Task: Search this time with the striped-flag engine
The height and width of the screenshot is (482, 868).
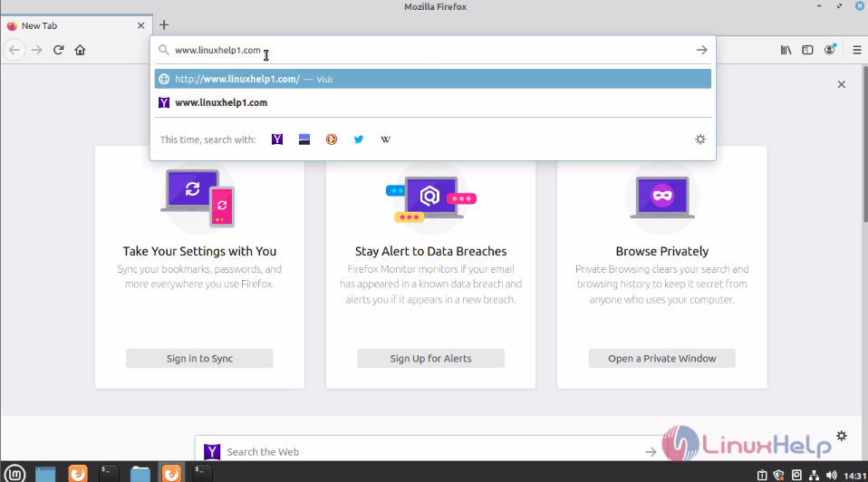Action: pos(304,140)
